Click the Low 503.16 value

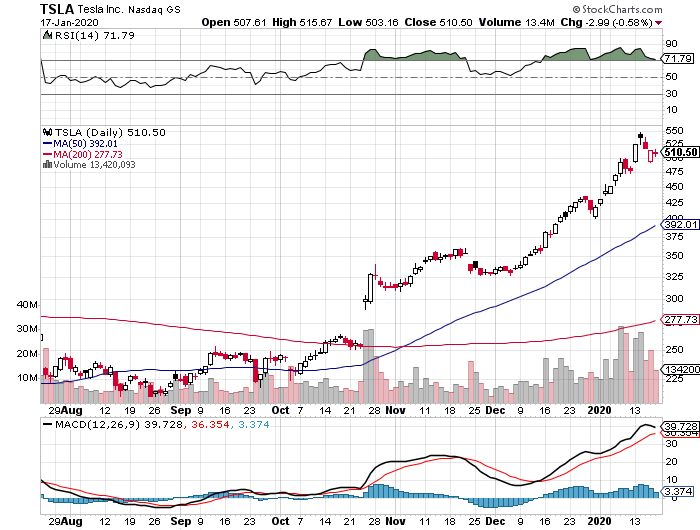[368, 22]
